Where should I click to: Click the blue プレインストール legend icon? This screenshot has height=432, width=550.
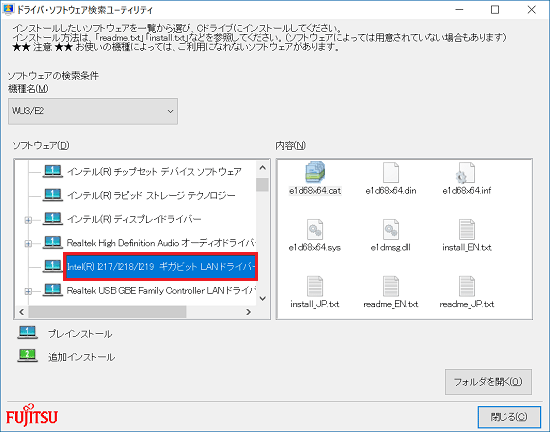[x=27, y=332]
